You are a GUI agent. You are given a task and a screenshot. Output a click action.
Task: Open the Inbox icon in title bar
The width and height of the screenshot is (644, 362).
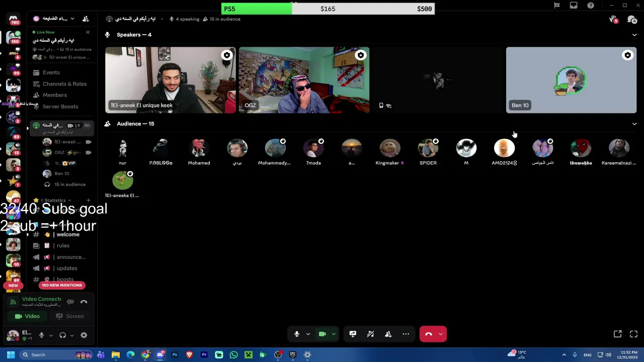click(574, 6)
